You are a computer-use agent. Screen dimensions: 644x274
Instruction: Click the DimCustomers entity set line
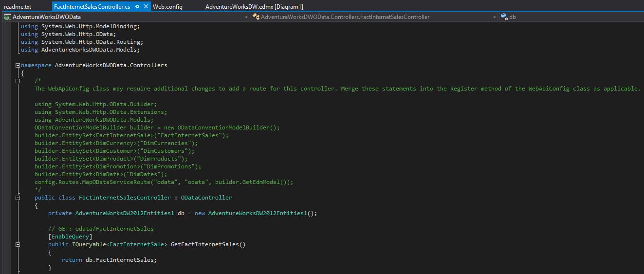114,151
